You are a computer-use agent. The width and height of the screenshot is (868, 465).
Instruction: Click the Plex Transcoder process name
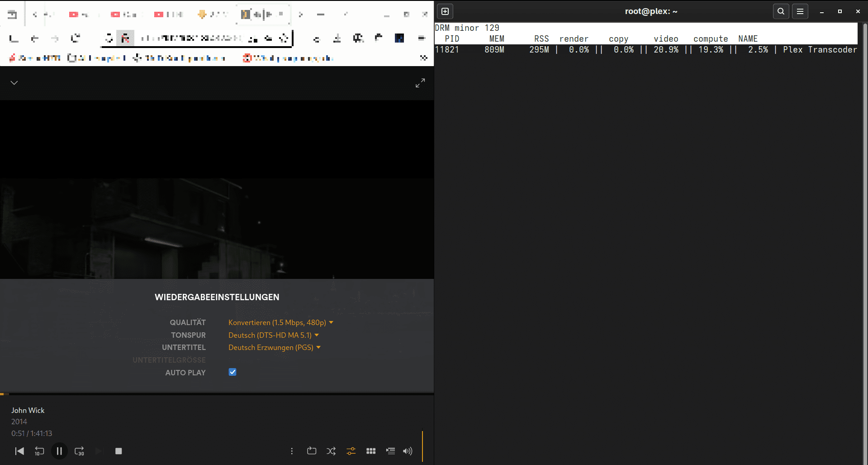820,50
